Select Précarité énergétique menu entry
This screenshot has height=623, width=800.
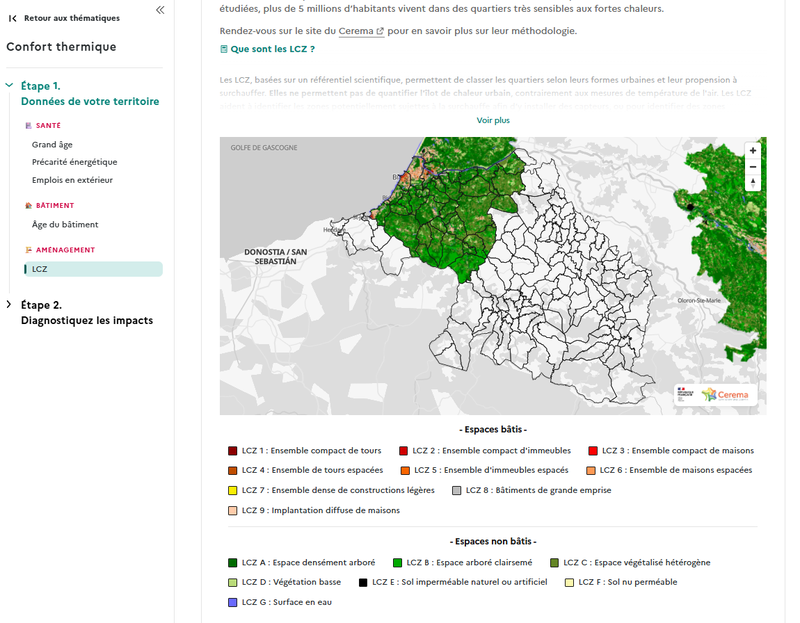pyautogui.click(x=74, y=162)
